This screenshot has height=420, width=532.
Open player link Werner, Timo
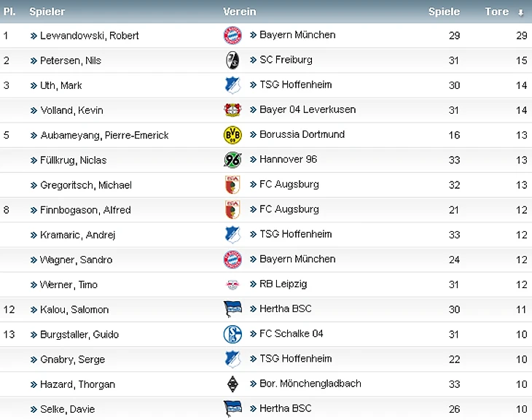69,284
